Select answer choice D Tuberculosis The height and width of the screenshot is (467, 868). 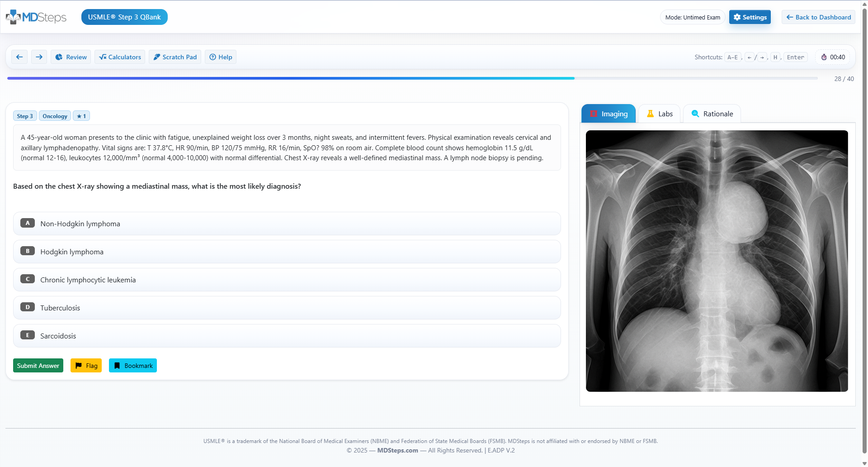[287, 308]
